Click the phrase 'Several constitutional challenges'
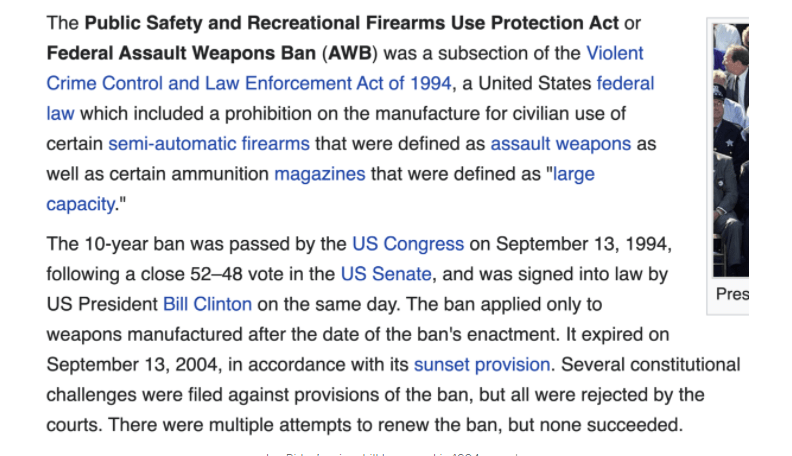This screenshot has height=456, width=792. [x=651, y=364]
